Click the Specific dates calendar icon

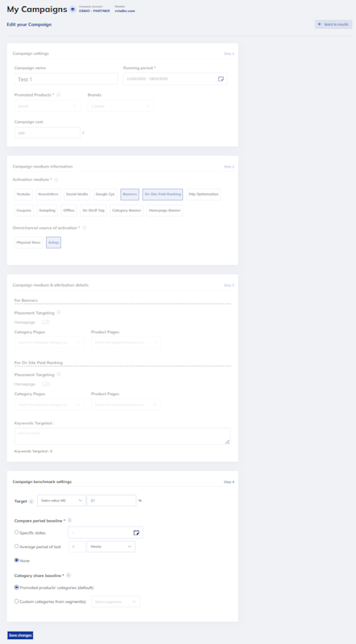click(x=136, y=533)
